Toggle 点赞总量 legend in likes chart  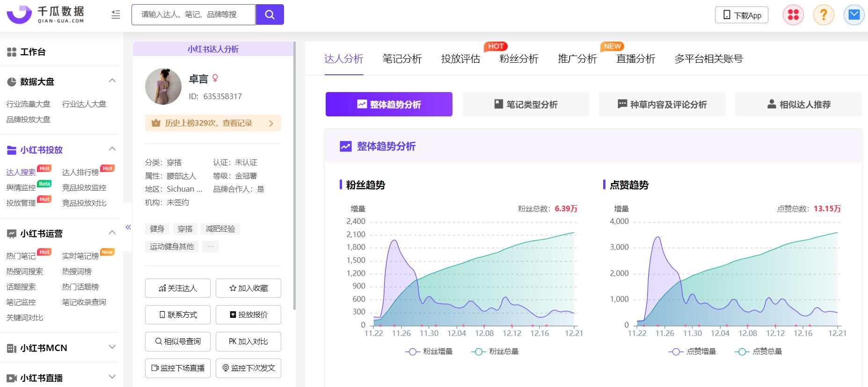(x=759, y=351)
